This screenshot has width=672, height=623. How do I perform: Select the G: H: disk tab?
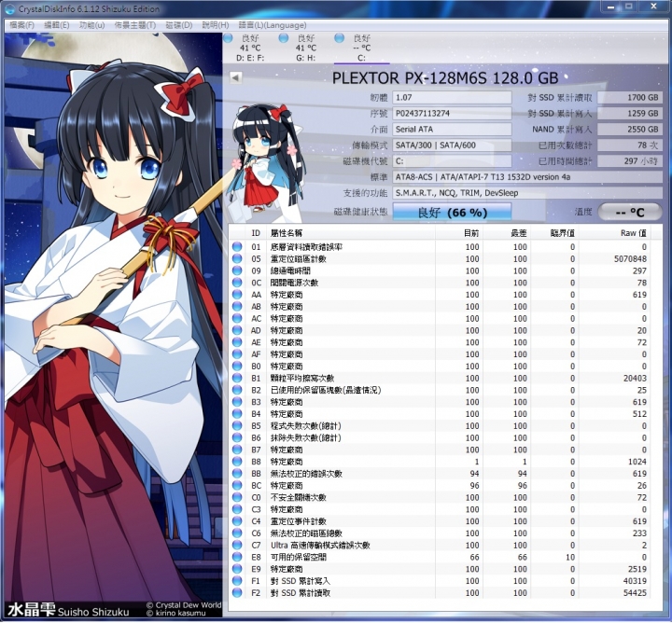[x=305, y=48]
